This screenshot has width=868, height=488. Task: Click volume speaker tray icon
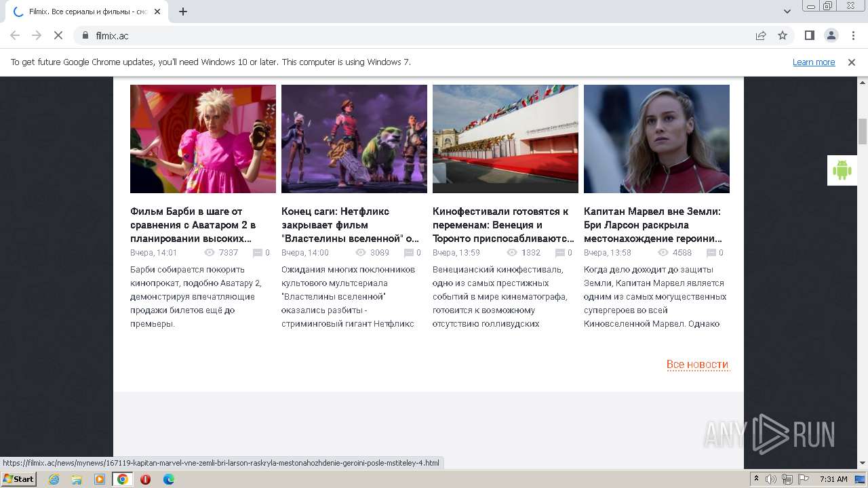point(771,479)
